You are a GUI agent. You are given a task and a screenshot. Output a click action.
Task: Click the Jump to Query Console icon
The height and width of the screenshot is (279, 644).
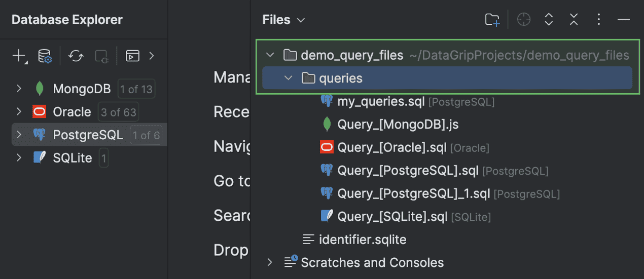point(132,56)
